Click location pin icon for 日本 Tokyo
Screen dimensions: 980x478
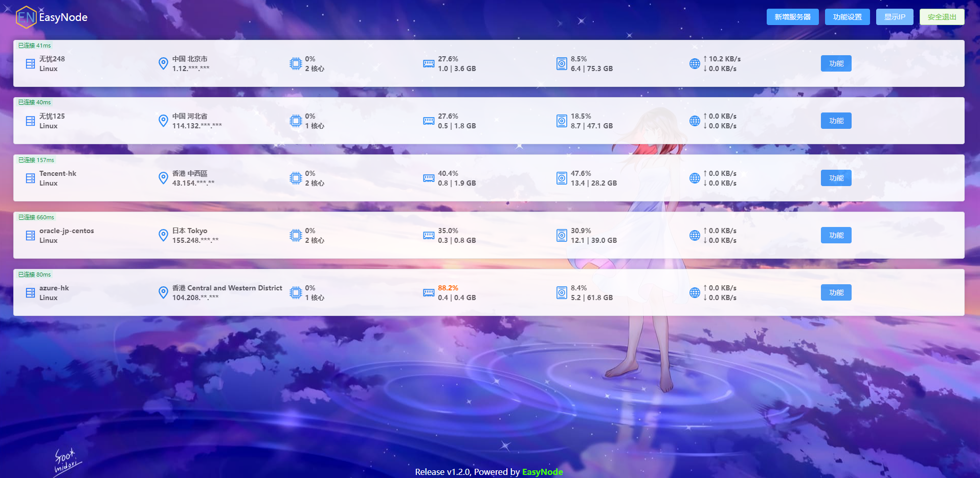pos(163,236)
